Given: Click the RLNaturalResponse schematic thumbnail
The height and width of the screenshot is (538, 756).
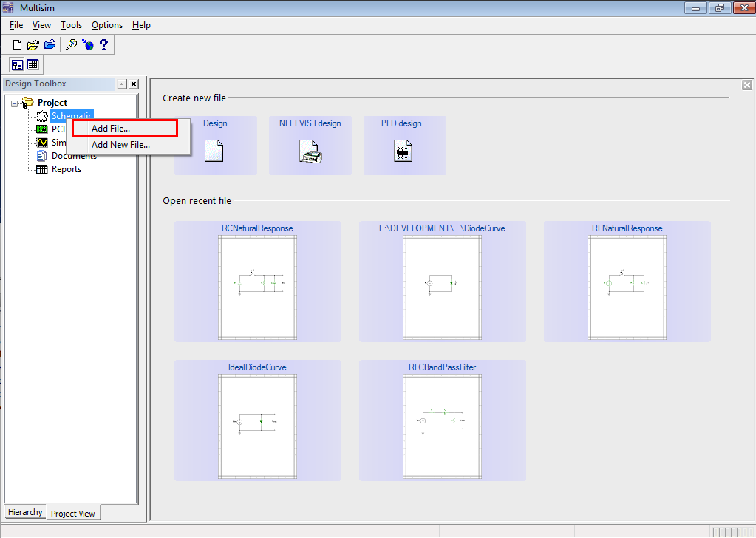Looking at the screenshot, I should pyautogui.click(x=627, y=287).
